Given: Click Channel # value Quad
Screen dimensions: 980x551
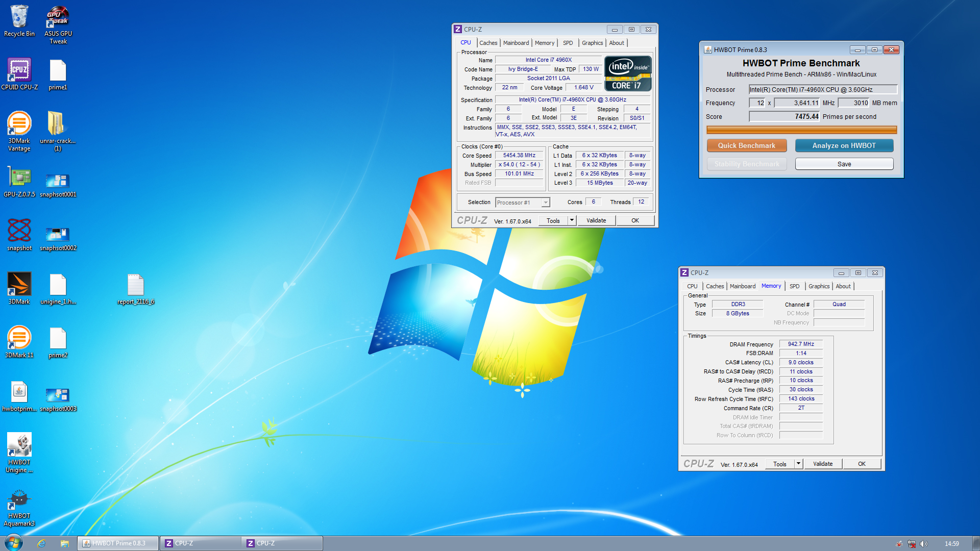Looking at the screenshot, I should 839,304.
